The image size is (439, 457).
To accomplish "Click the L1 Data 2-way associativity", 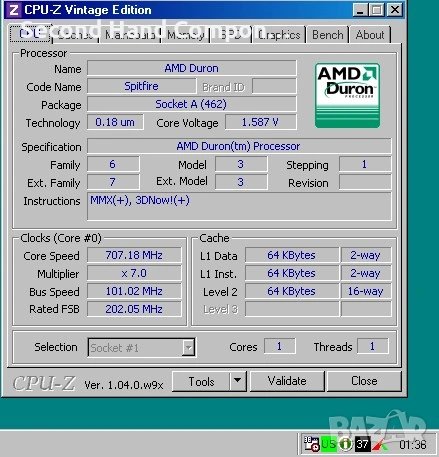I will click(x=366, y=255).
